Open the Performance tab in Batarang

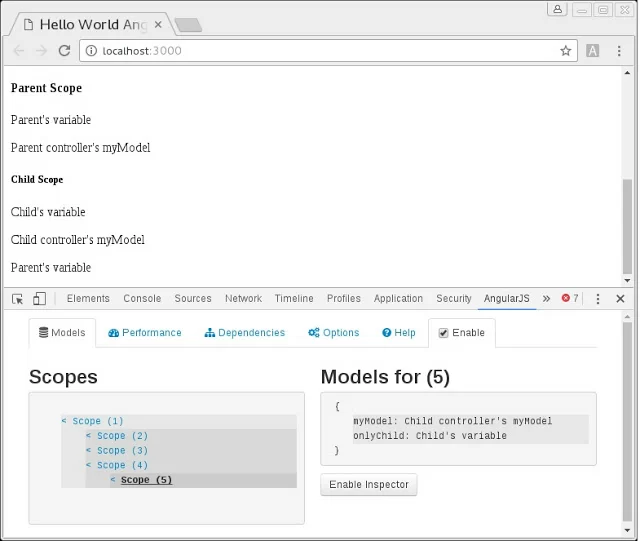tap(144, 333)
